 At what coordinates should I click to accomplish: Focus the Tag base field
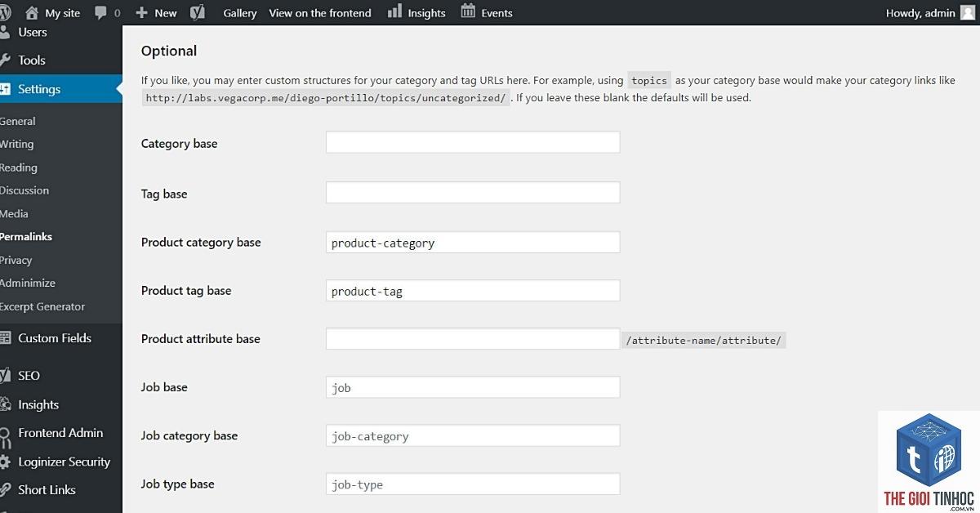tap(473, 193)
